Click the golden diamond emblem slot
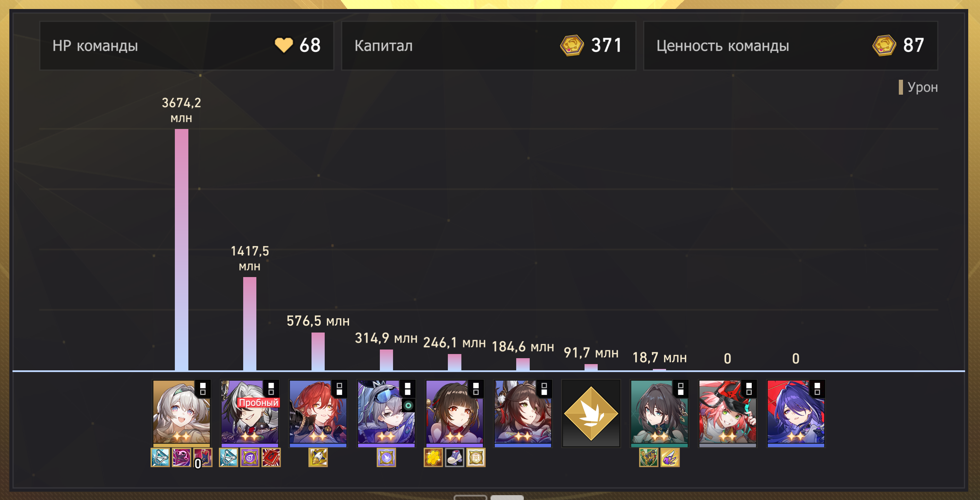This screenshot has width=980, height=500. coord(591,413)
